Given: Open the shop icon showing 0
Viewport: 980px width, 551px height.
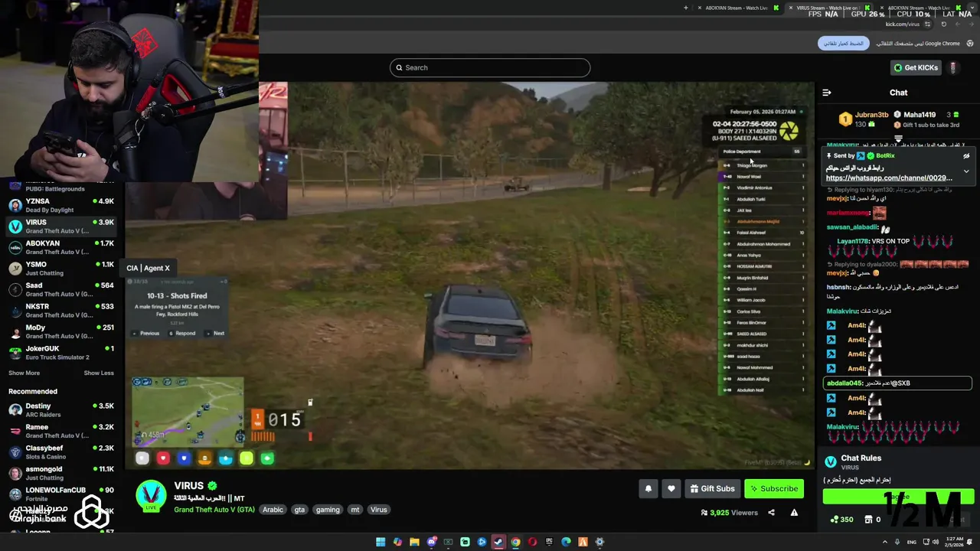Looking at the screenshot, I should [869, 520].
